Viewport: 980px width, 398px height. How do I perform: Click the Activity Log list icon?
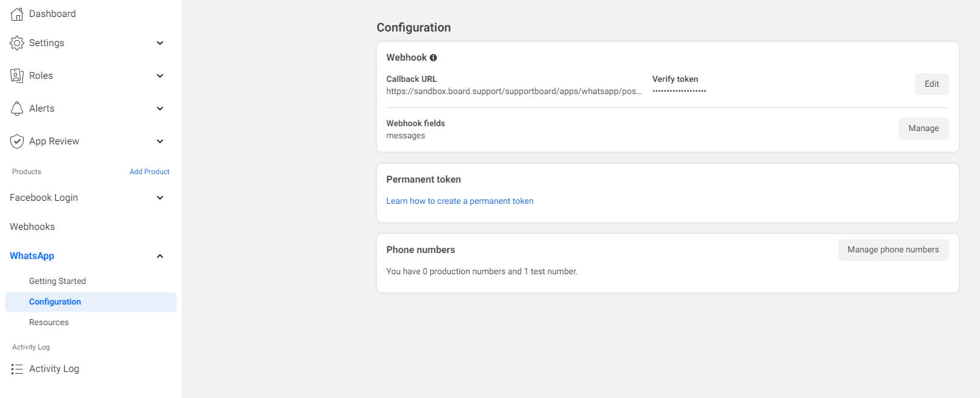coord(17,369)
